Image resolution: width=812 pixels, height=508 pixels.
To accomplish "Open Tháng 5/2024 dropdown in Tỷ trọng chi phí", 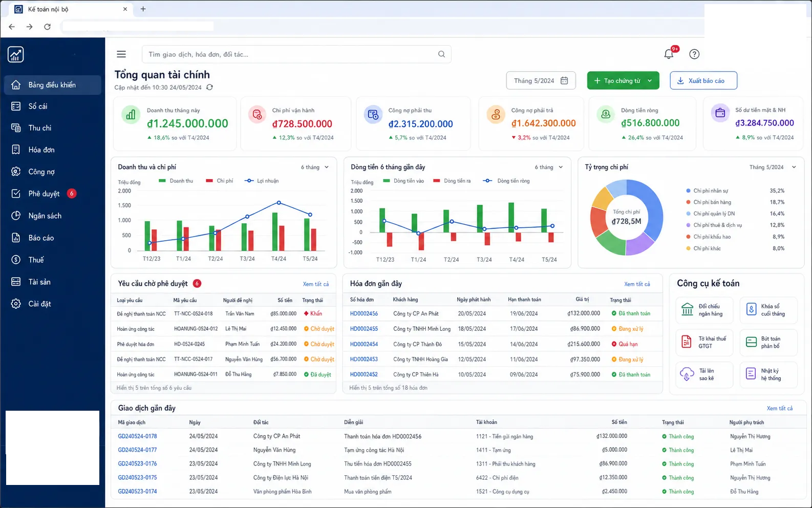I will tap(773, 167).
